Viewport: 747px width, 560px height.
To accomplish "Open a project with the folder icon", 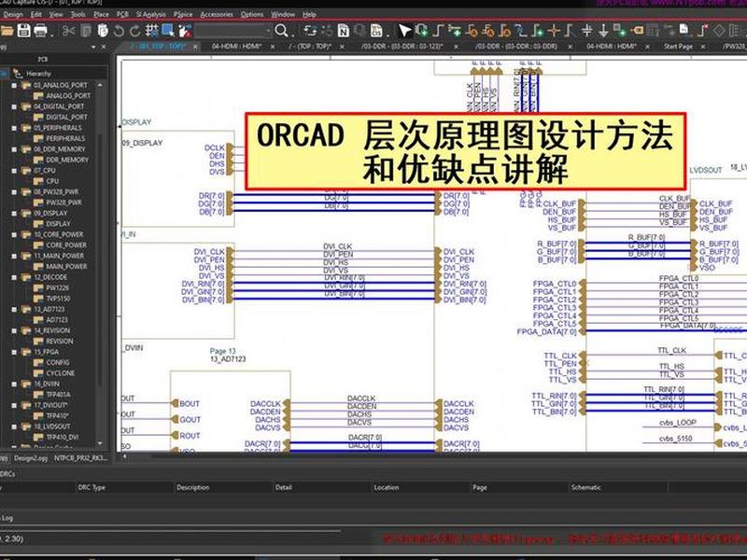I will (7, 31).
